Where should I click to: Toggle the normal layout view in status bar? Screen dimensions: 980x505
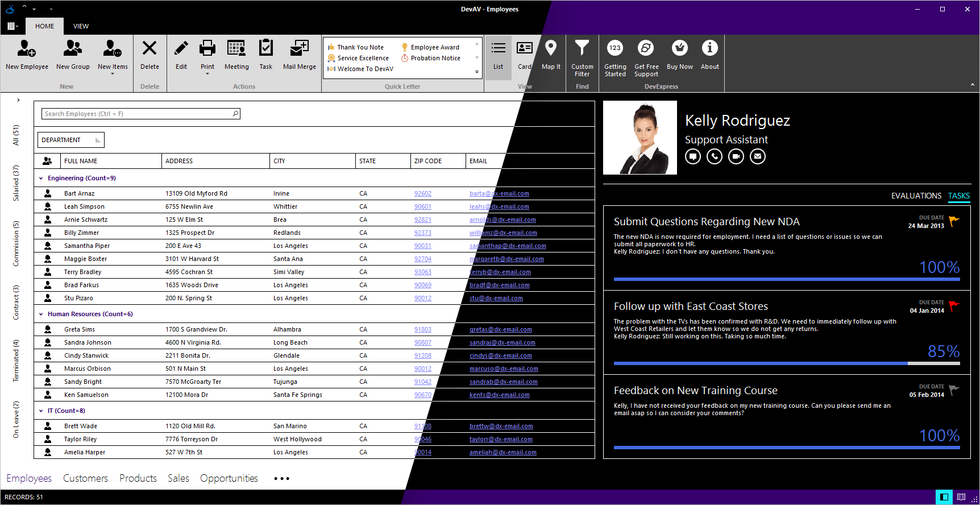coord(944,497)
